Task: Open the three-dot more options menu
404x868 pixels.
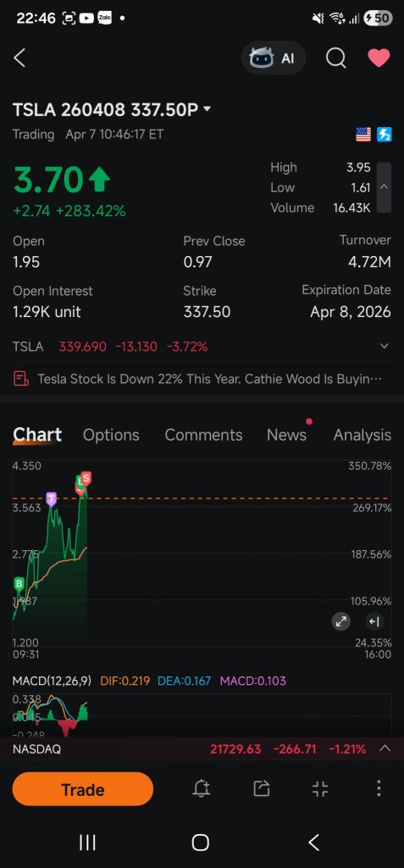Action: click(x=379, y=789)
